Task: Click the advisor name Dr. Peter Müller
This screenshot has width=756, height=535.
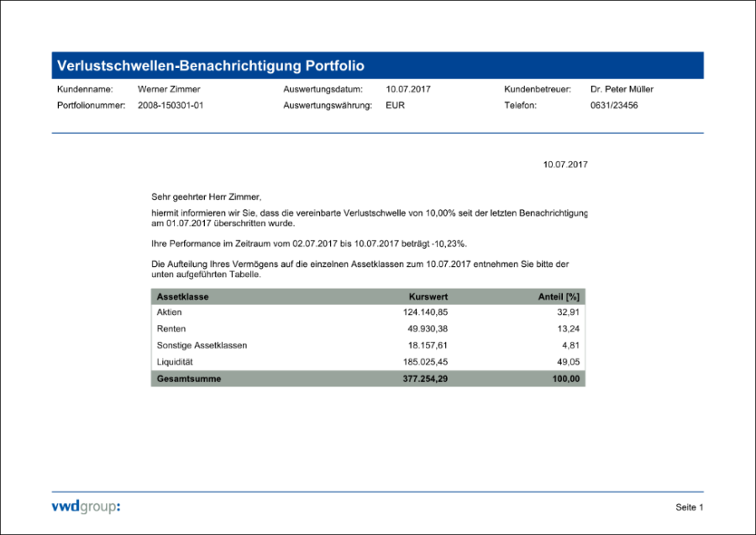Action: tap(622, 89)
